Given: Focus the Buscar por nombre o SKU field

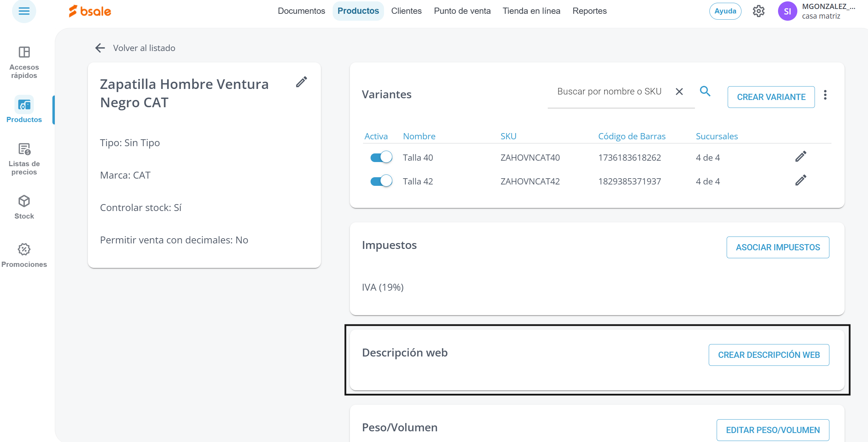Looking at the screenshot, I should click(609, 92).
